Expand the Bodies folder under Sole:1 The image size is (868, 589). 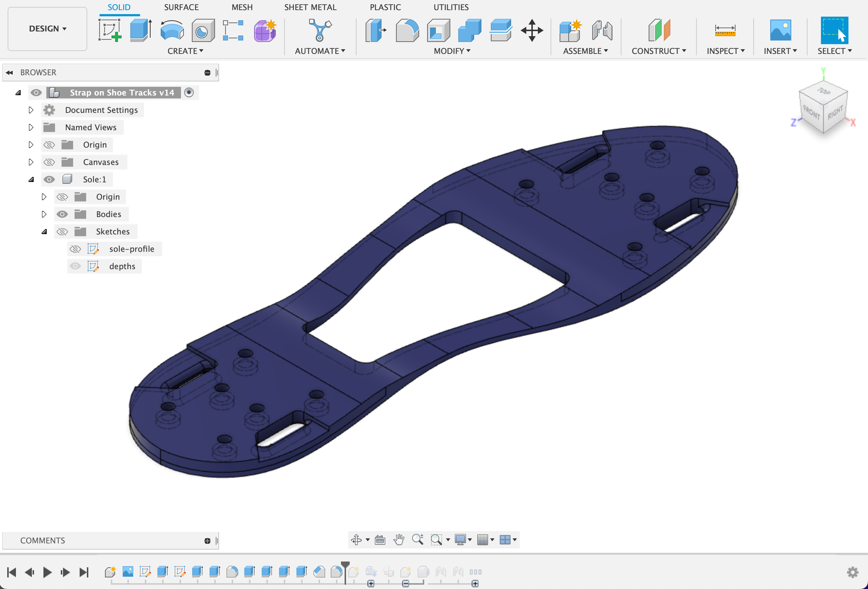[45, 214]
